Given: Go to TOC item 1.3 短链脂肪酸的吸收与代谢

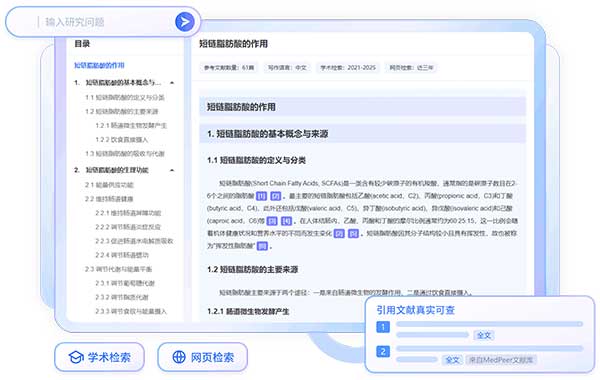Looking at the screenshot, I should [125, 153].
